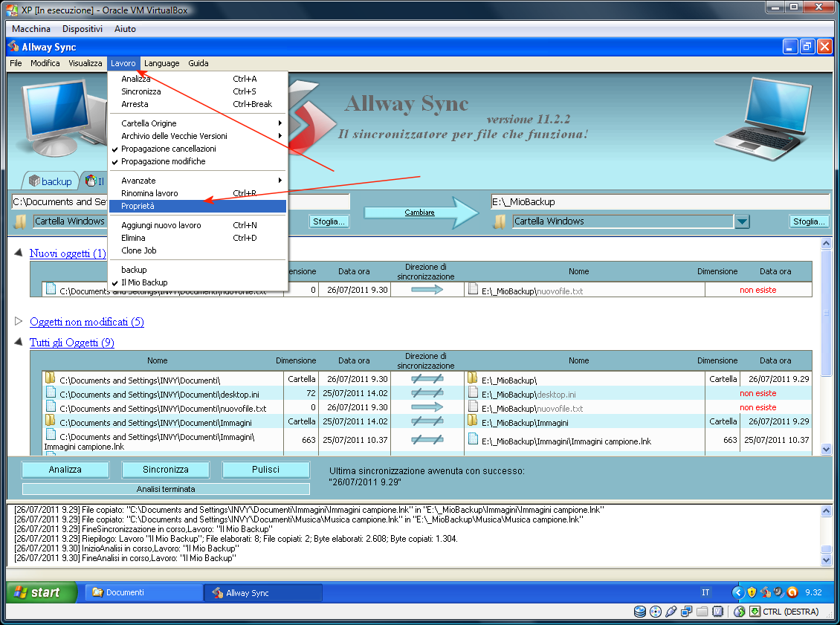Click sync direction icon for Immagini campione.lnk row
Screen dimensions: 840x625
(x=427, y=440)
